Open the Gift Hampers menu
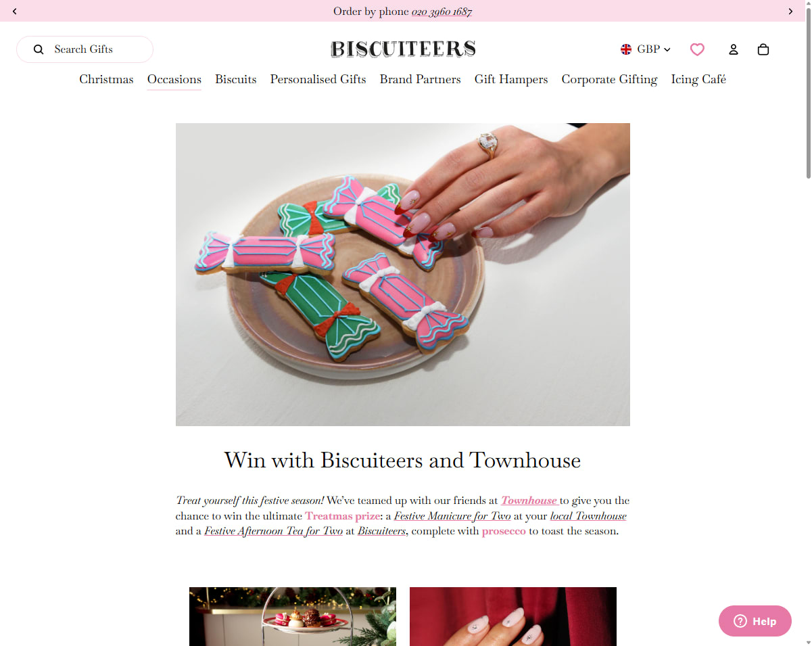The image size is (812, 646). (511, 79)
